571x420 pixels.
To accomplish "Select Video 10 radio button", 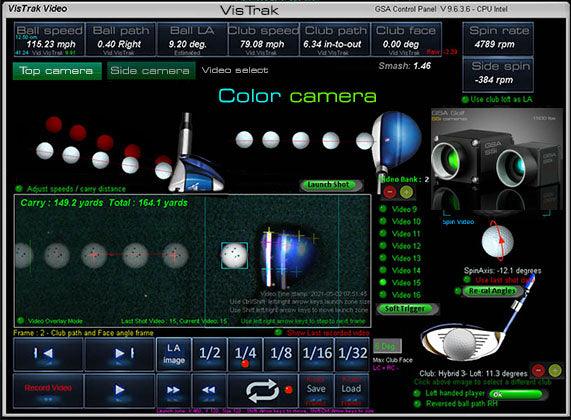I will tap(383, 221).
